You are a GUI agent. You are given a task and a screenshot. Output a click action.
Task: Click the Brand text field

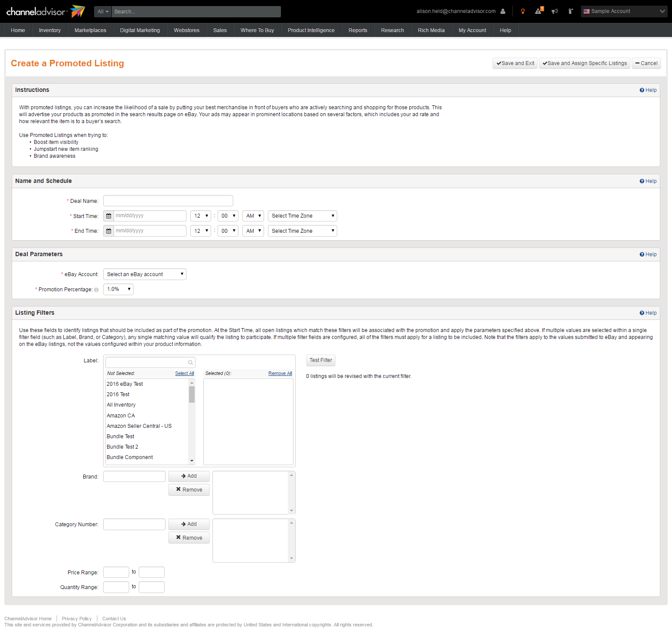pos(134,476)
